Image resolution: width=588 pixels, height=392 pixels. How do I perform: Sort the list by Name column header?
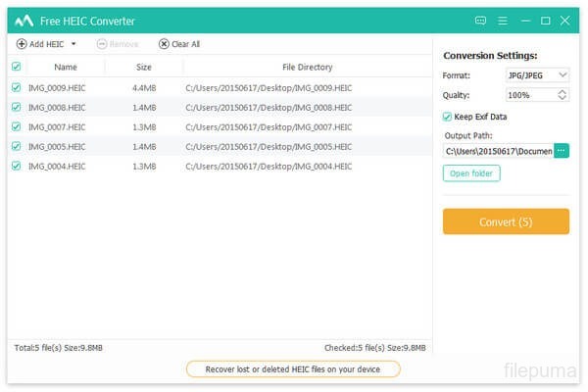pos(66,67)
